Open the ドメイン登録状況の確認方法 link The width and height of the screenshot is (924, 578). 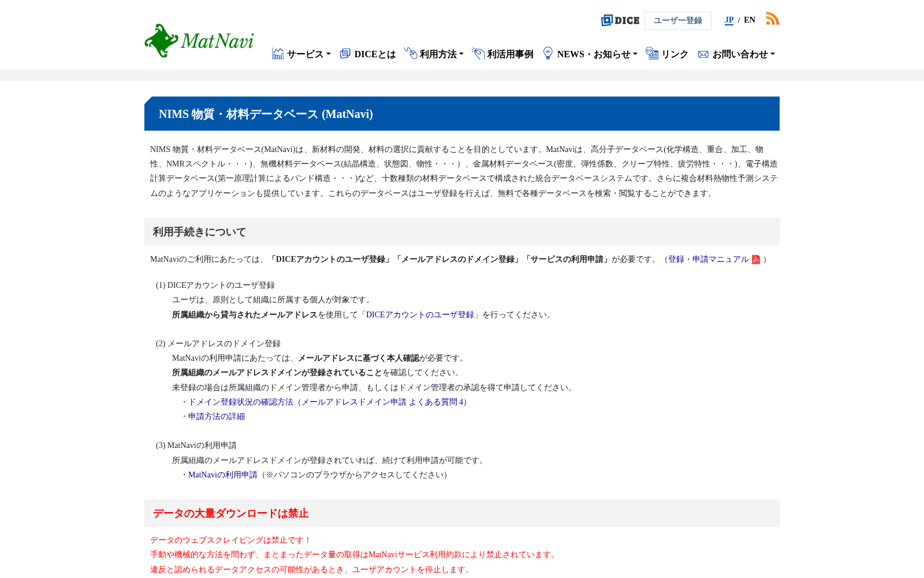click(x=329, y=402)
